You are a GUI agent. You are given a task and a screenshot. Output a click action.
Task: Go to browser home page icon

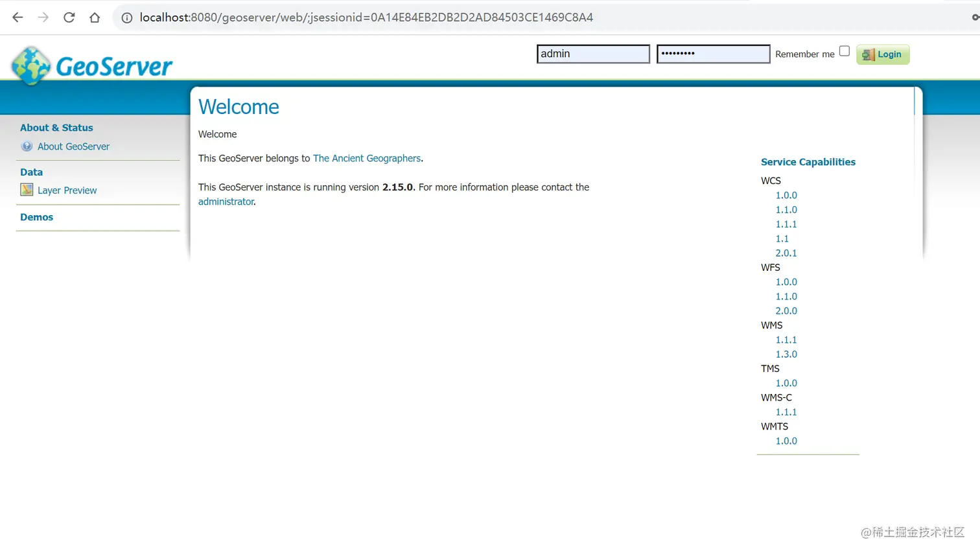(x=95, y=17)
